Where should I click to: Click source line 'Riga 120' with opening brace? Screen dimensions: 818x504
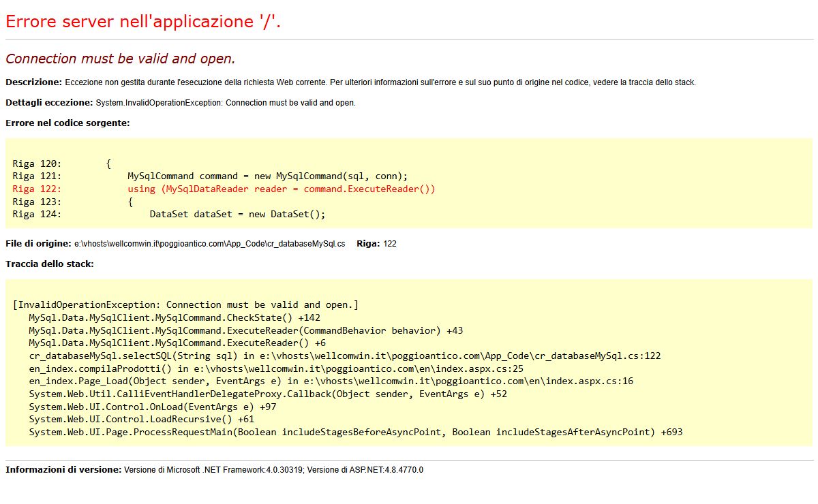[x=61, y=163]
